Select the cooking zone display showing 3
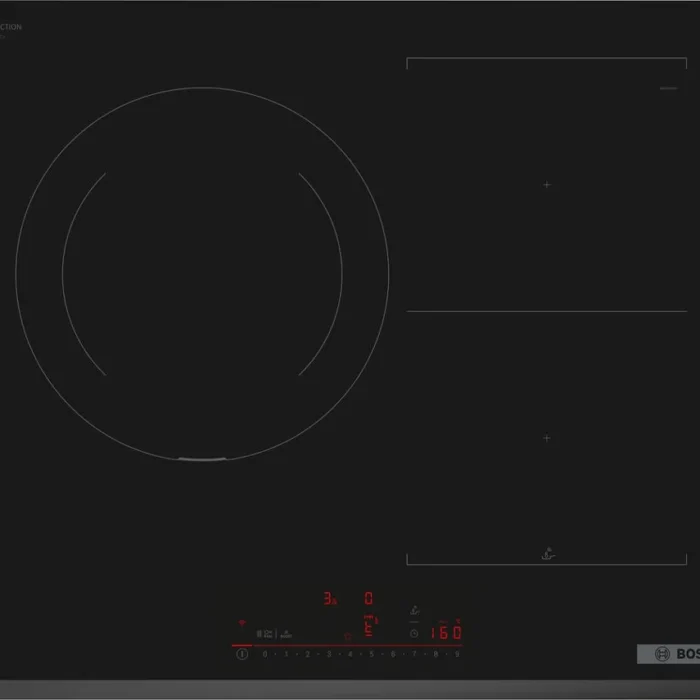This screenshot has width=700, height=700. [x=328, y=598]
